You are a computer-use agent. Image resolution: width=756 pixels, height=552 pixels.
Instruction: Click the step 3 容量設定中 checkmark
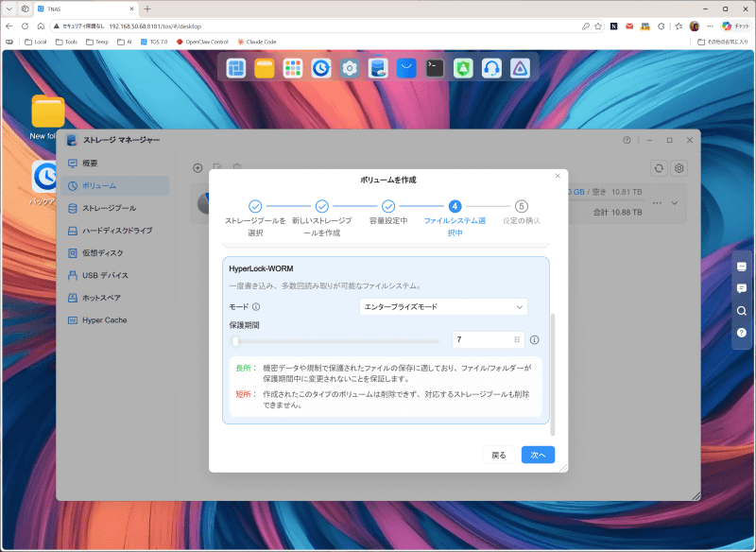(388, 206)
